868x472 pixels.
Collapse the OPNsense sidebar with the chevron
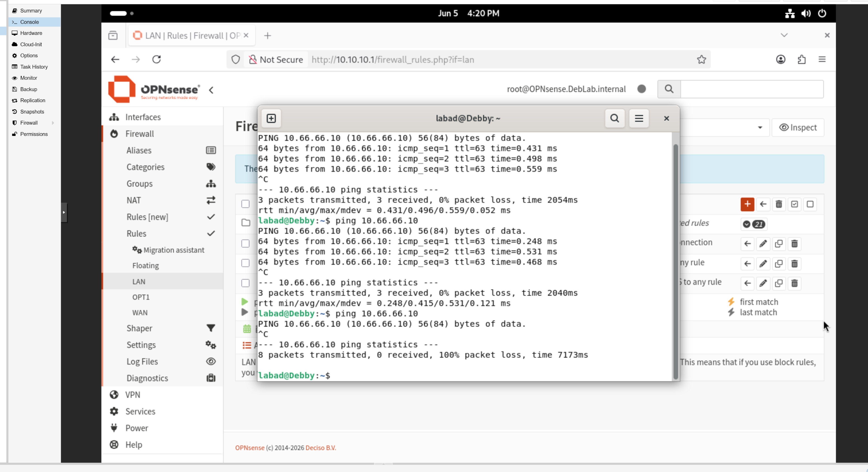pyautogui.click(x=211, y=90)
